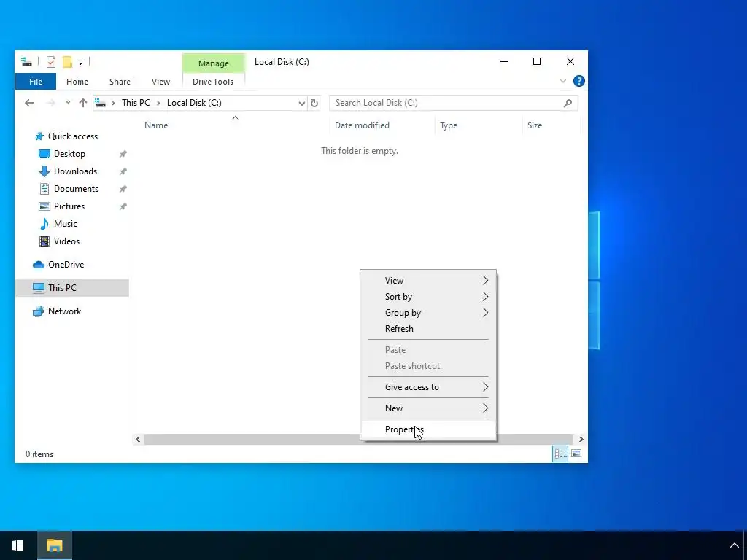Viewport: 747px width, 560px height.
Task: Open the recent locations dropdown
Action: tap(68, 103)
